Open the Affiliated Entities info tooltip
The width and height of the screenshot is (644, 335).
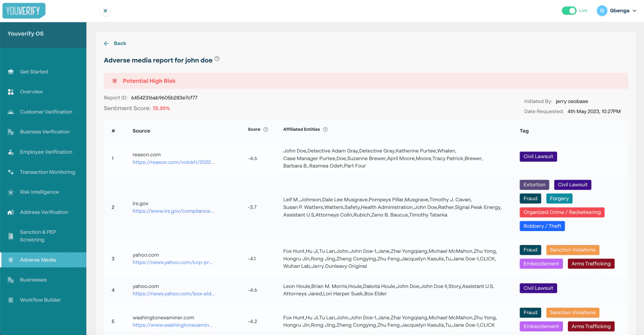click(325, 129)
